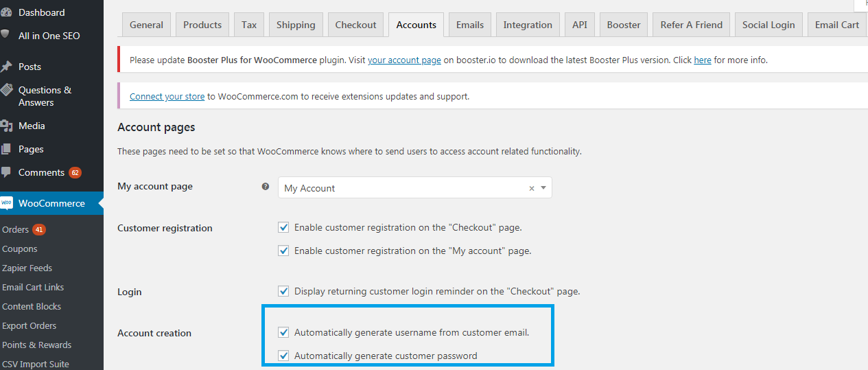The image size is (868, 370).
Task: Open the Tax settings tab
Action: coord(249,25)
